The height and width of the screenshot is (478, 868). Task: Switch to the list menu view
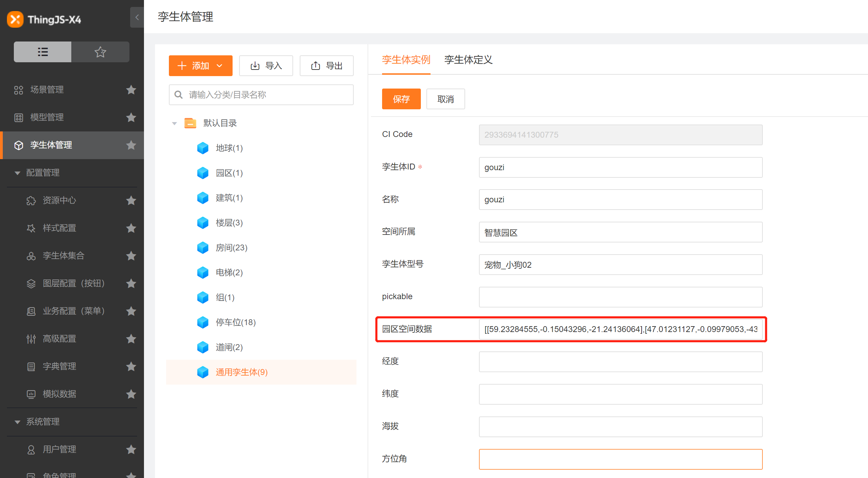(x=43, y=52)
